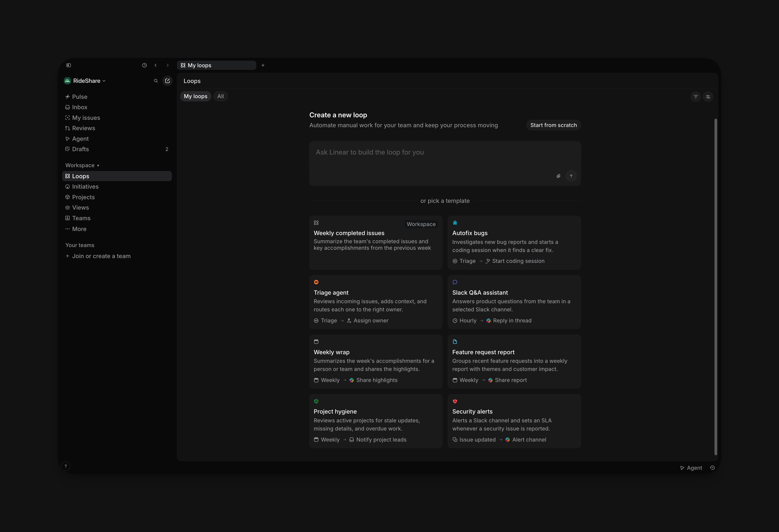The image size is (779, 532).
Task: Open Reviews in the sidebar
Action: pos(117,128)
